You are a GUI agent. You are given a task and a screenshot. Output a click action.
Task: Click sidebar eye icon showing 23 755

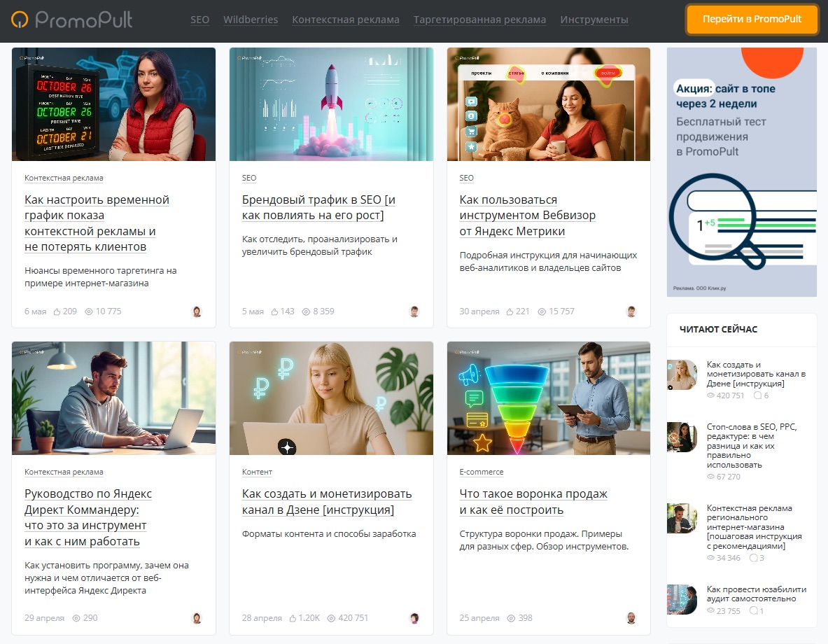tap(710, 610)
